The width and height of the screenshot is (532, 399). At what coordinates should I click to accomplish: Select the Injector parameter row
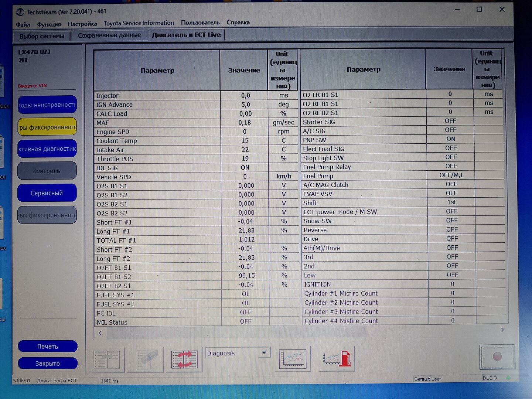pos(196,95)
